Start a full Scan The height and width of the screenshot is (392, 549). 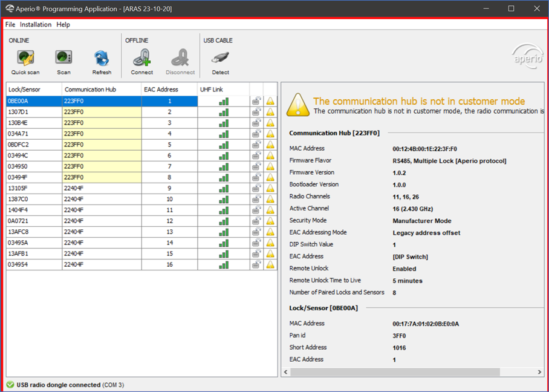tap(63, 62)
